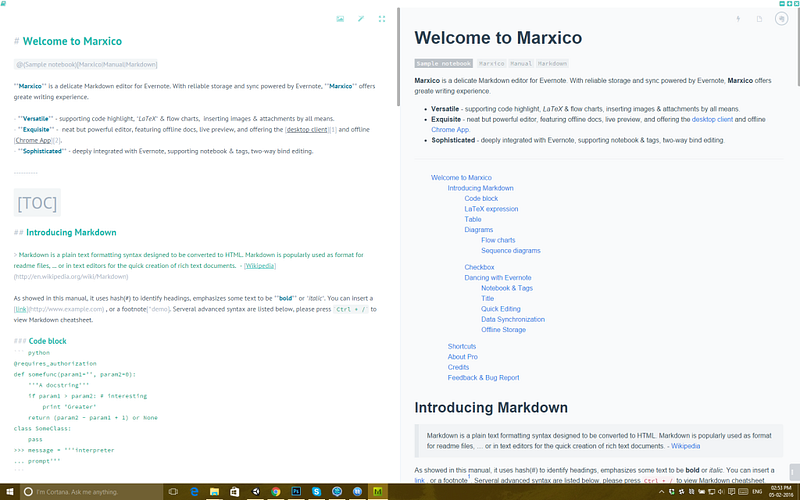Go to 'Notebook & Tags' contents link
The image size is (800, 500).
pos(507,288)
